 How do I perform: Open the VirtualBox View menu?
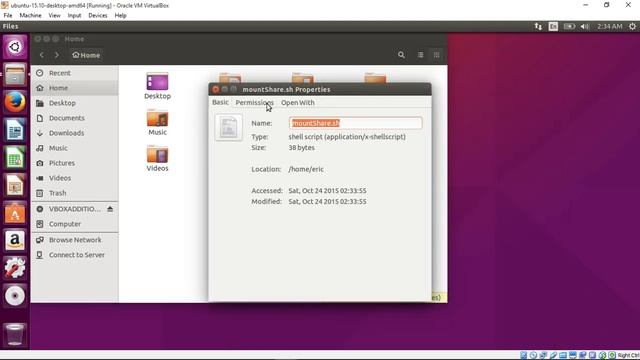point(54,16)
